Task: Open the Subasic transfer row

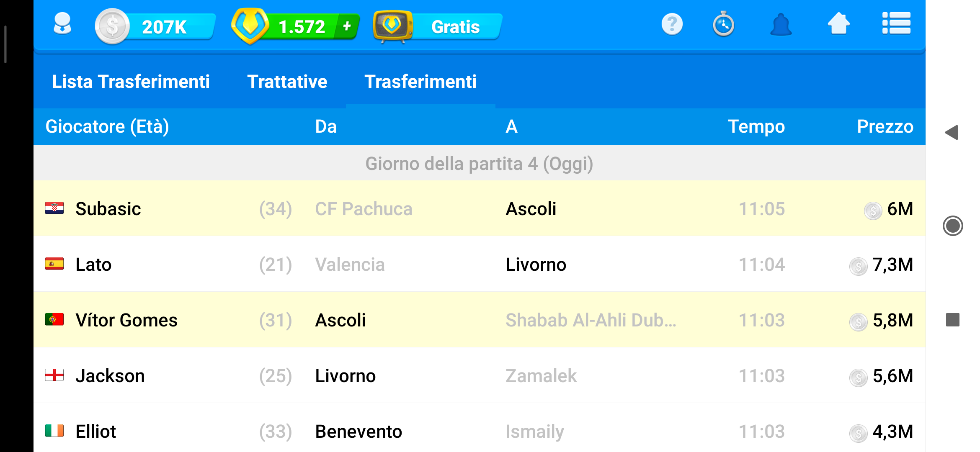Action: tap(480, 208)
